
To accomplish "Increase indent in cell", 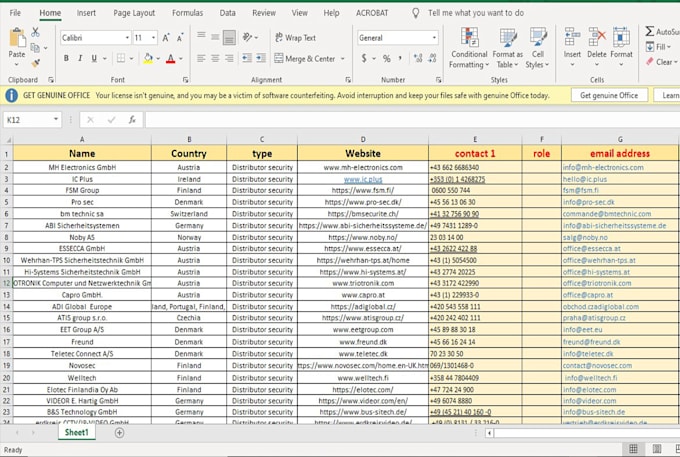I will click(x=261, y=58).
